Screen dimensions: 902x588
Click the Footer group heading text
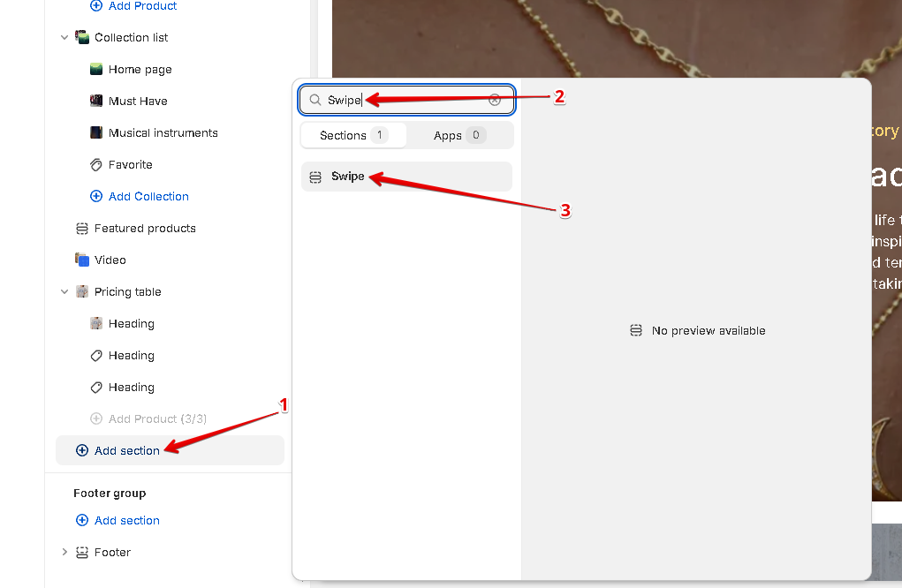pyautogui.click(x=110, y=494)
